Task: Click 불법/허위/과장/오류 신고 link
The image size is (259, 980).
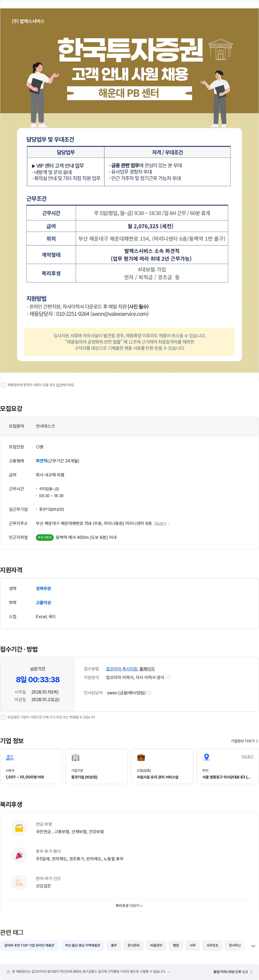Action: (x=233, y=971)
